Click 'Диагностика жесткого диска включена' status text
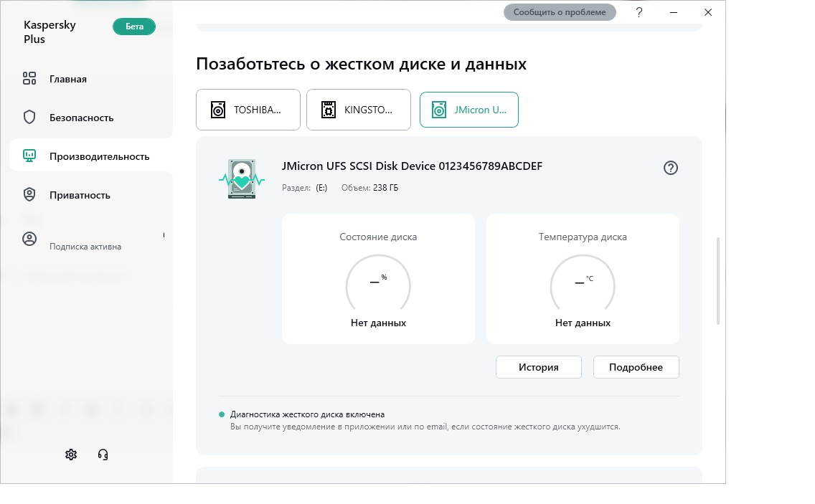Screen dimensions: 815x504 pos(307,414)
